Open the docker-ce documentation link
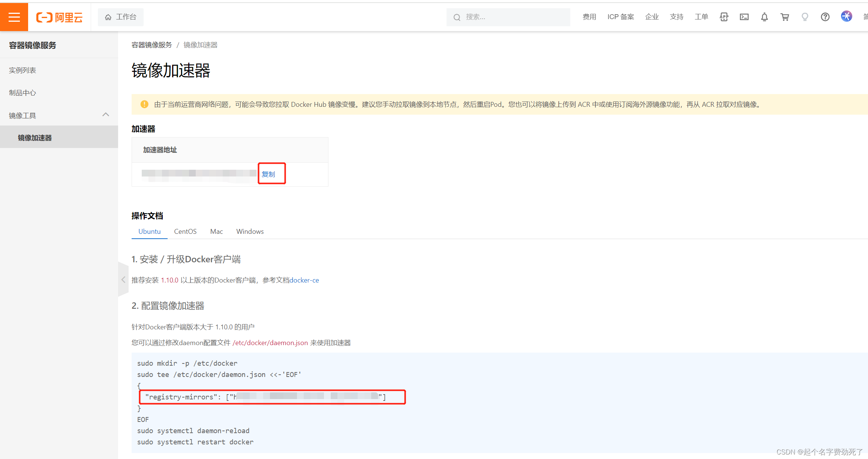 click(304, 280)
